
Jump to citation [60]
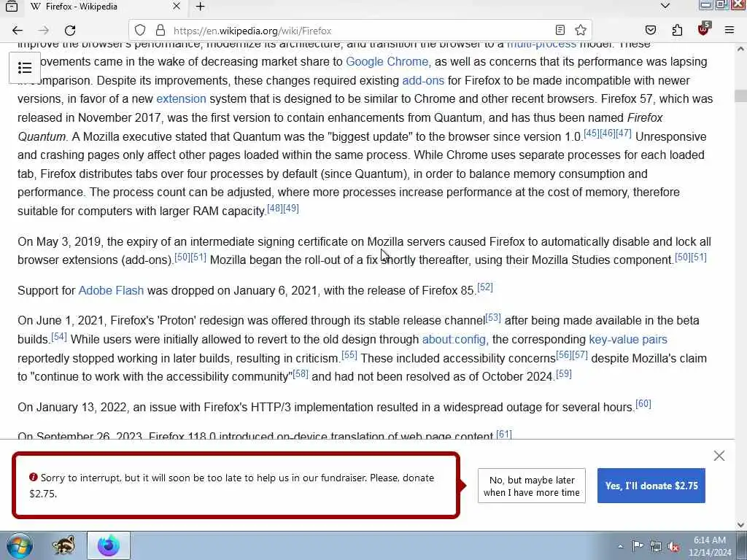coord(643,404)
